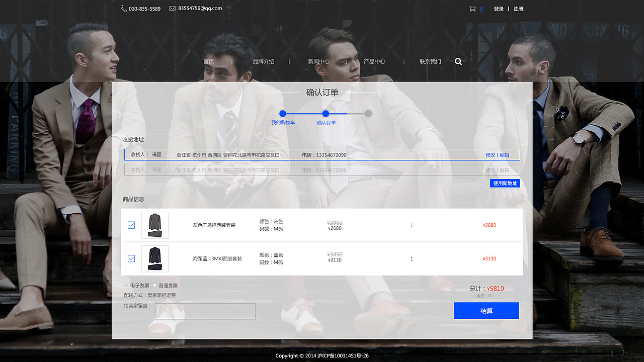Select the second grayed shipping address row
This screenshot has height=362, width=644.
click(x=322, y=170)
